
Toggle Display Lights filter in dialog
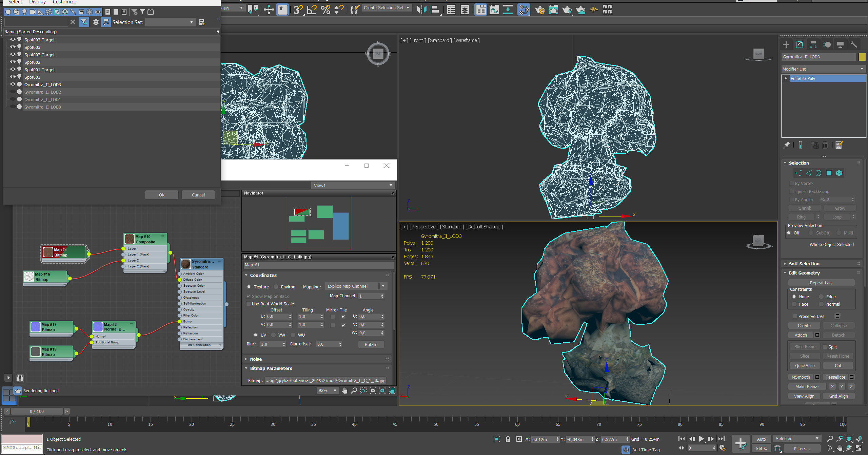[x=24, y=12]
